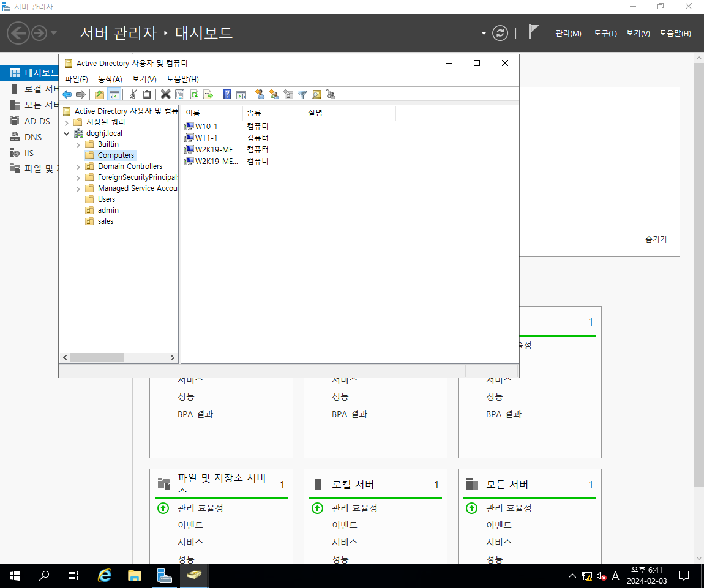Click 로컬 서버 tile title
704x588 pixels.
pyautogui.click(x=353, y=485)
